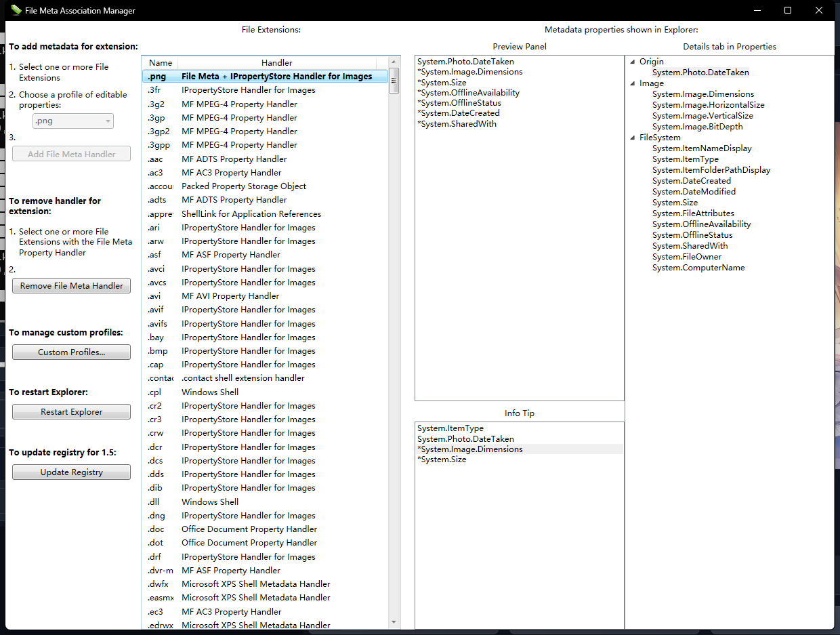
Task: Select System.ItemNameDisplay tree item
Action: (702, 148)
